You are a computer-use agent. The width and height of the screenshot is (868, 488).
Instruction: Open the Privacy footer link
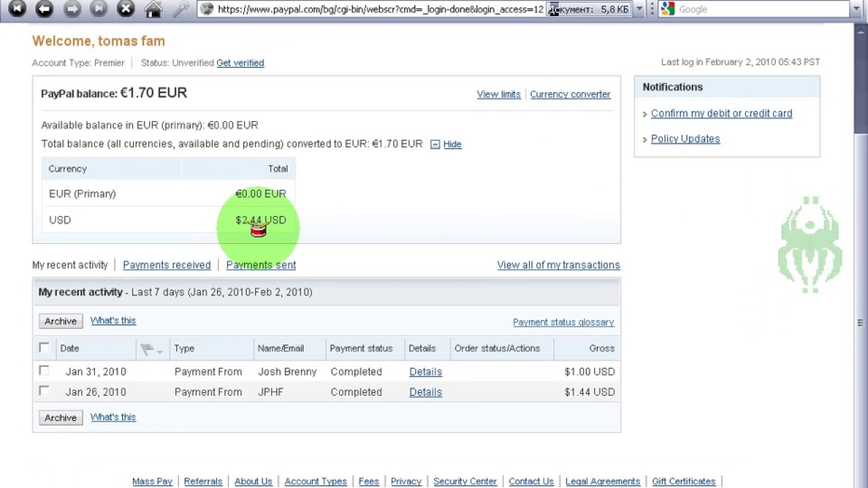406,481
